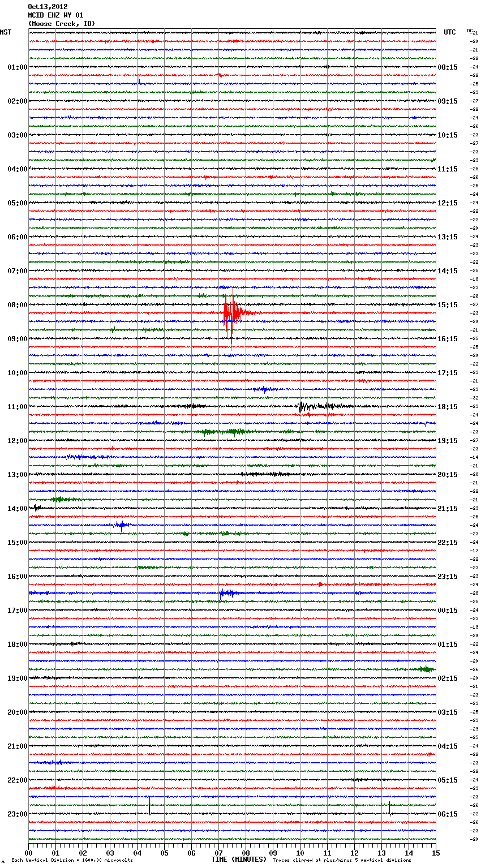Click minute 01 tick label on bottom axis
Image resolution: width=481 pixels, height=868 pixels.
tap(55, 853)
